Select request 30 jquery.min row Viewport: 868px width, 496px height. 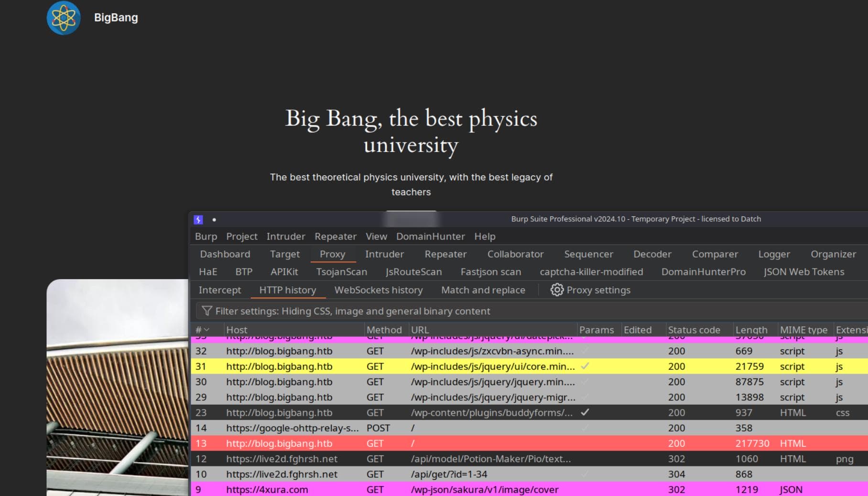530,382
